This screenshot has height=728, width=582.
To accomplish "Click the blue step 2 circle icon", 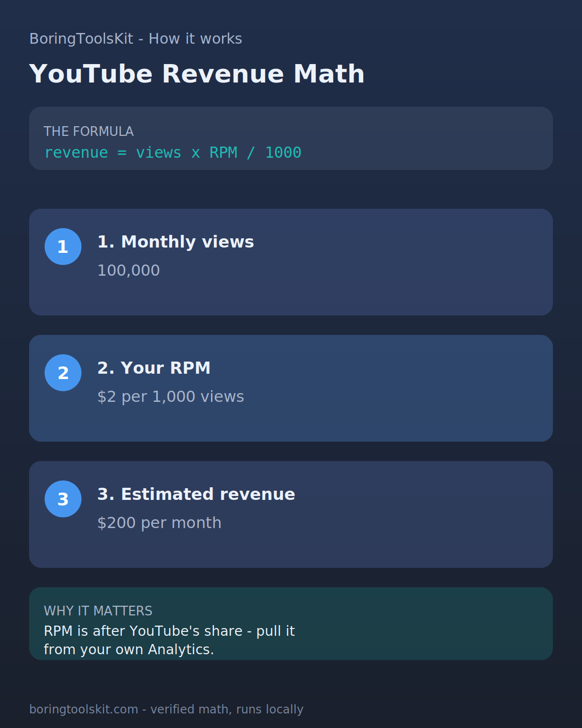I will click(x=63, y=373).
